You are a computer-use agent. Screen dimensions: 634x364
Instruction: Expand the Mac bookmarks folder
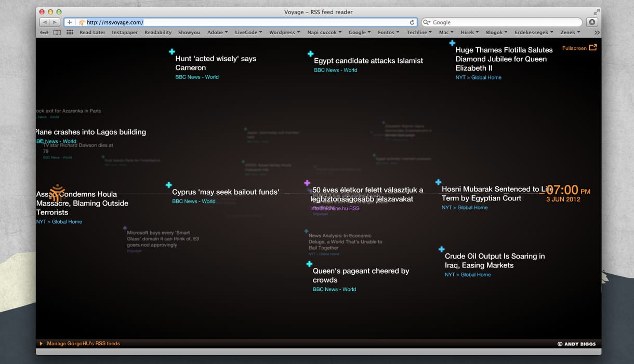446,32
